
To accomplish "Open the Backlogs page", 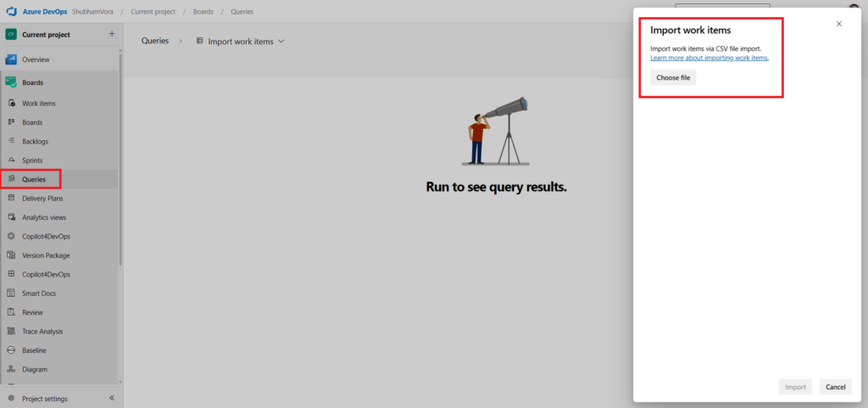I will tap(35, 141).
